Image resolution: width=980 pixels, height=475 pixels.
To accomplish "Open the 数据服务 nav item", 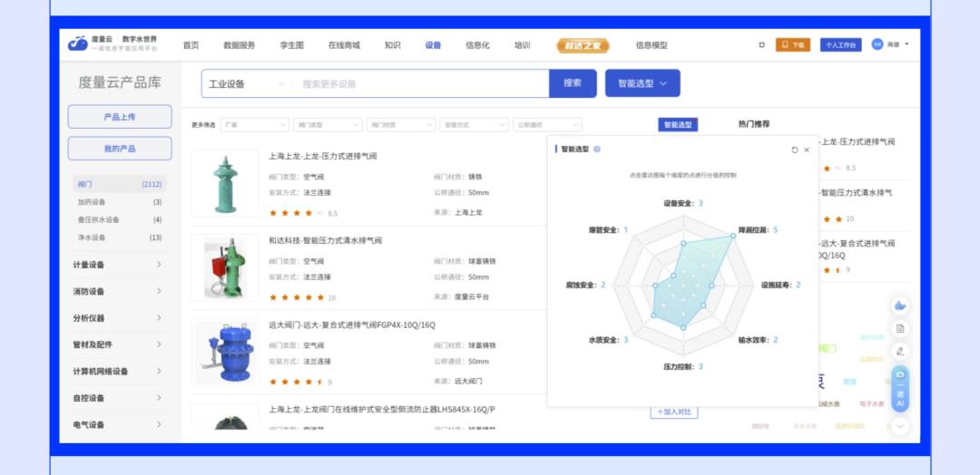I will [240, 45].
